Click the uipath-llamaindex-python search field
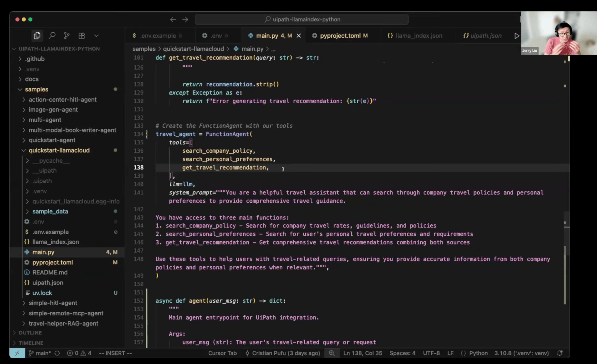 [x=302, y=19]
